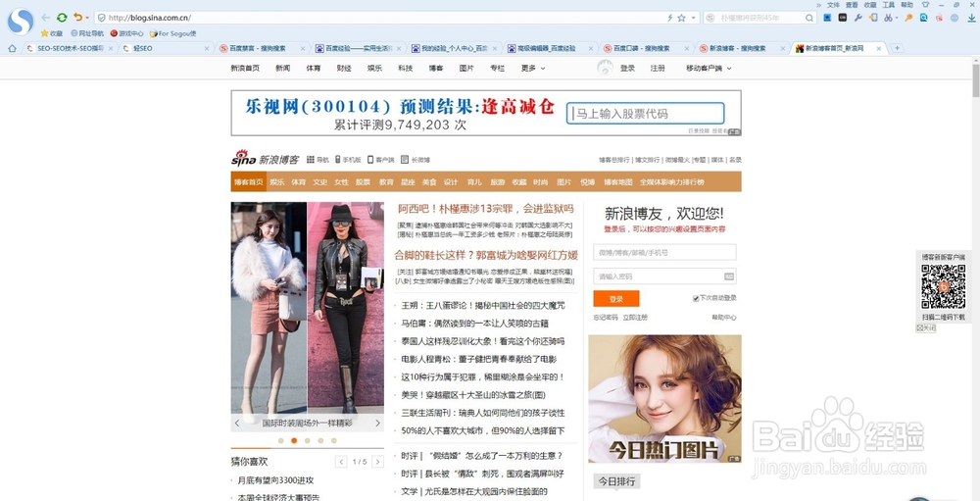Click the 手机版 phone icon
Viewport: 980px width, 501px height.
click(x=337, y=160)
